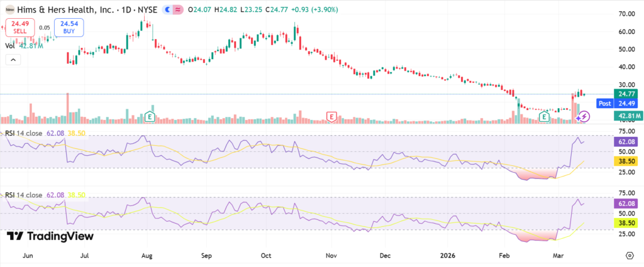Collapse the indicator legend with the chevron
This screenshot has height=267, width=644.
(13, 60)
